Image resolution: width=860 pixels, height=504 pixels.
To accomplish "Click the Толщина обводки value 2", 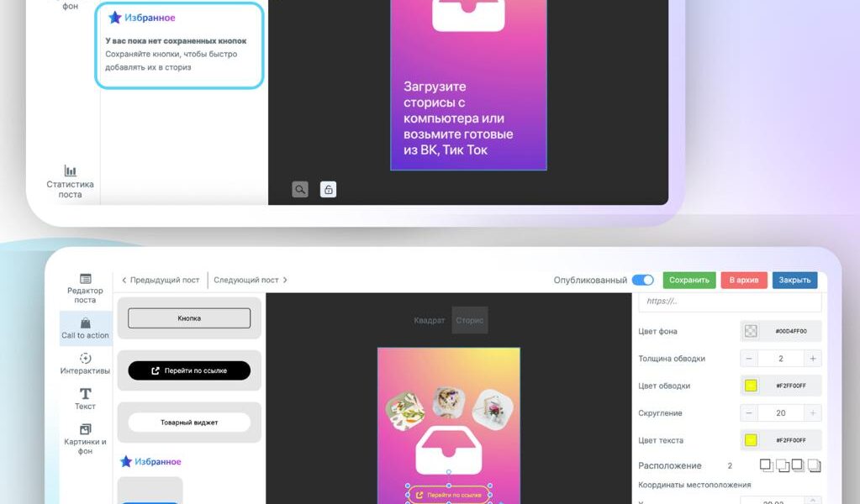I will [x=781, y=359].
